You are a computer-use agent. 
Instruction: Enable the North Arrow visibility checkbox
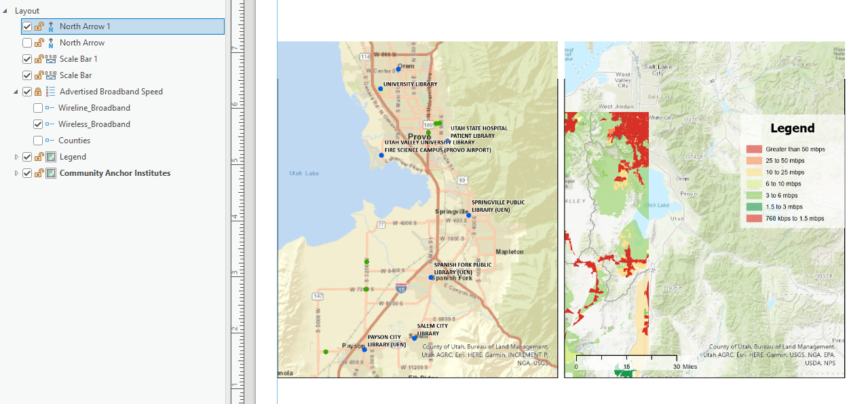click(x=27, y=42)
